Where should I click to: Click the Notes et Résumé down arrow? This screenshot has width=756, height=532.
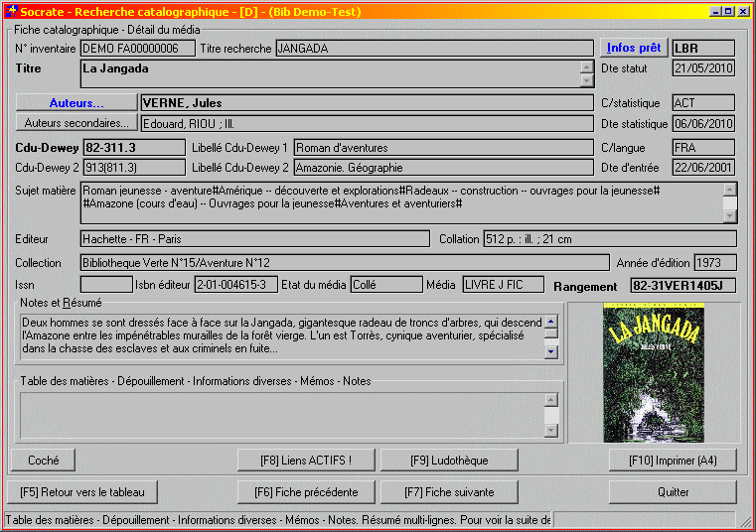[551, 351]
